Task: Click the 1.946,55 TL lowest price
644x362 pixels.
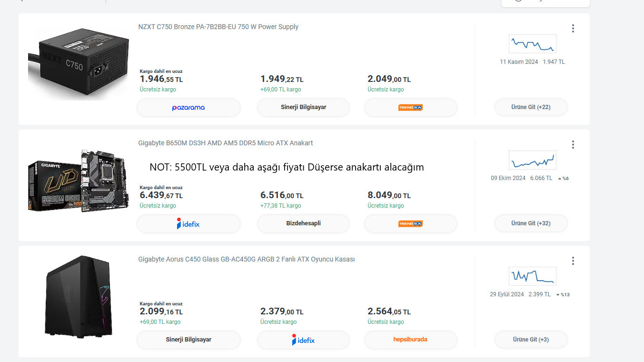Action: coord(161,80)
